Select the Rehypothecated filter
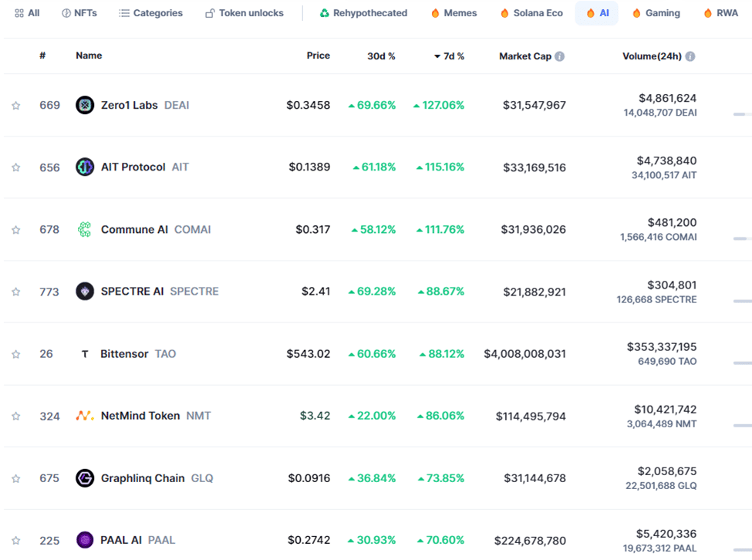752x560 pixels. click(x=363, y=13)
